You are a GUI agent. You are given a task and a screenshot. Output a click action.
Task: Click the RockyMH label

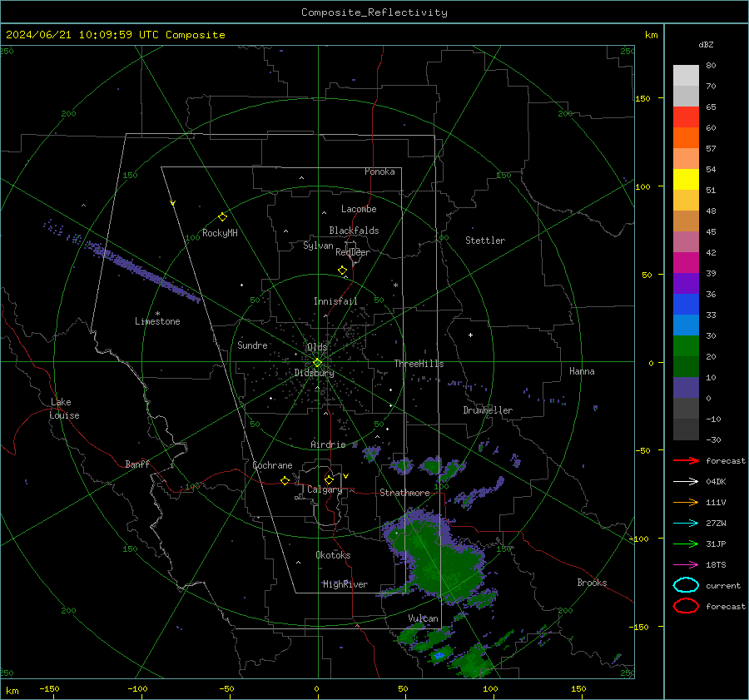click(x=220, y=233)
